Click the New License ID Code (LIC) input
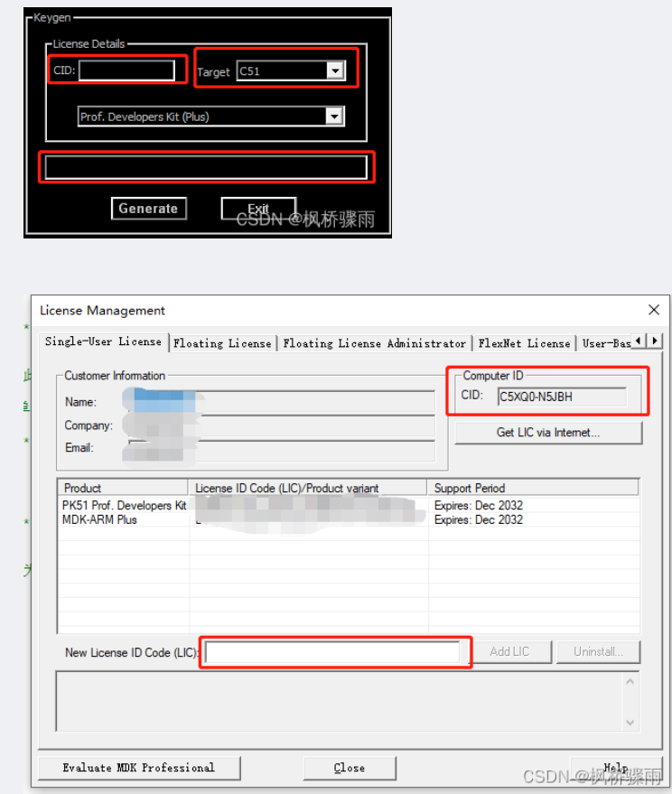Screen dimensions: 672x794 [x=332, y=652]
